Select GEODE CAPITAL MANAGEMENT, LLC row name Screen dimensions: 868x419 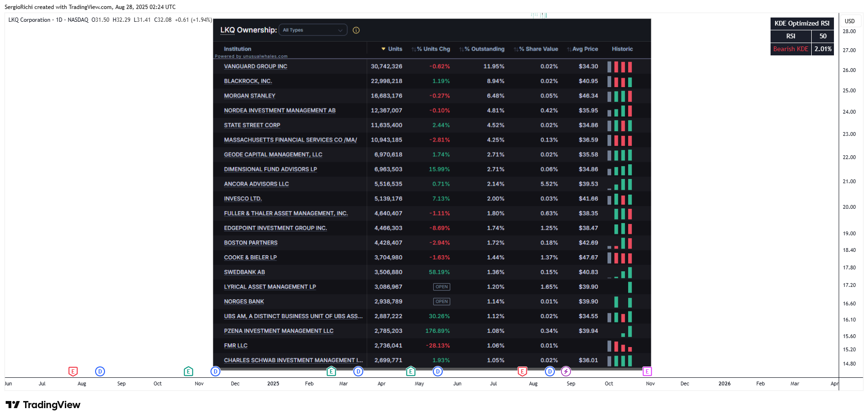click(x=273, y=154)
